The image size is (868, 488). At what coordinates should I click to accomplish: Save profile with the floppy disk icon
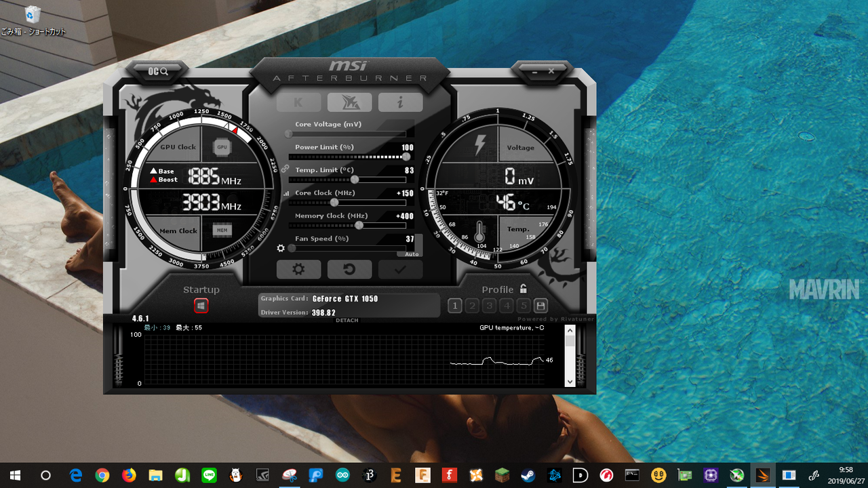[x=540, y=306]
